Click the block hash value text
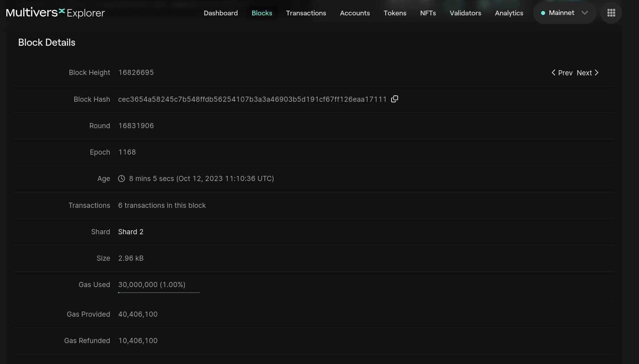Image resolution: width=639 pixels, height=364 pixels. tap(252, 99)
